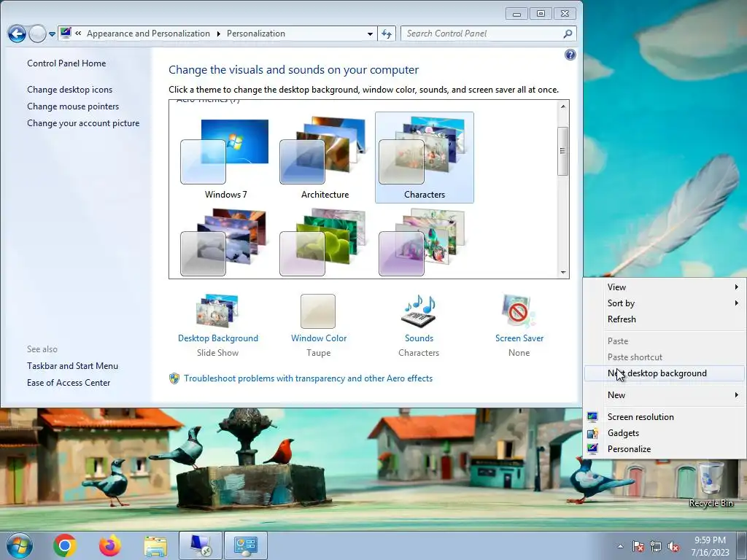This screenshot has width=747, height=560.
Task: Open the Sounds icon with music notes
Action: (419, 311)
